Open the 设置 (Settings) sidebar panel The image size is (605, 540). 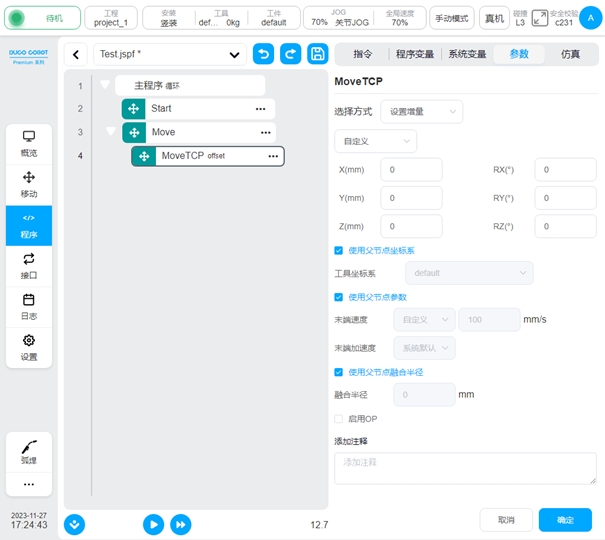point(29,348)
